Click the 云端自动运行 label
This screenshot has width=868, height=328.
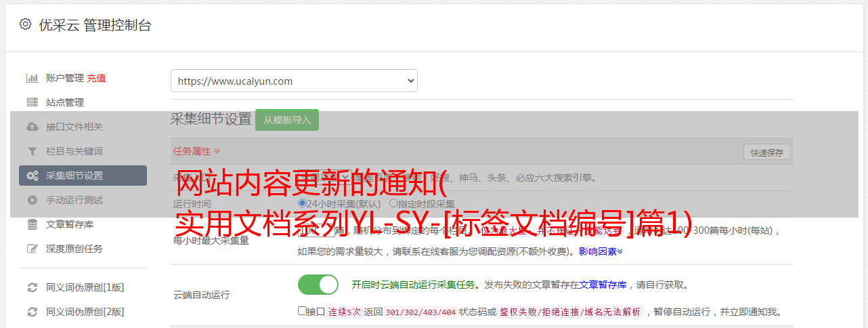[x=201, y=295]
